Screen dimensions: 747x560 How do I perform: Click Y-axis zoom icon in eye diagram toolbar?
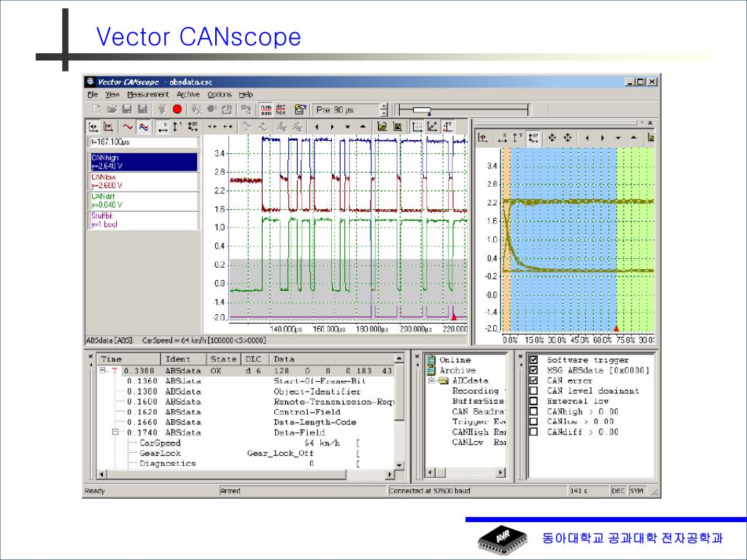click(x=517, y=138)
